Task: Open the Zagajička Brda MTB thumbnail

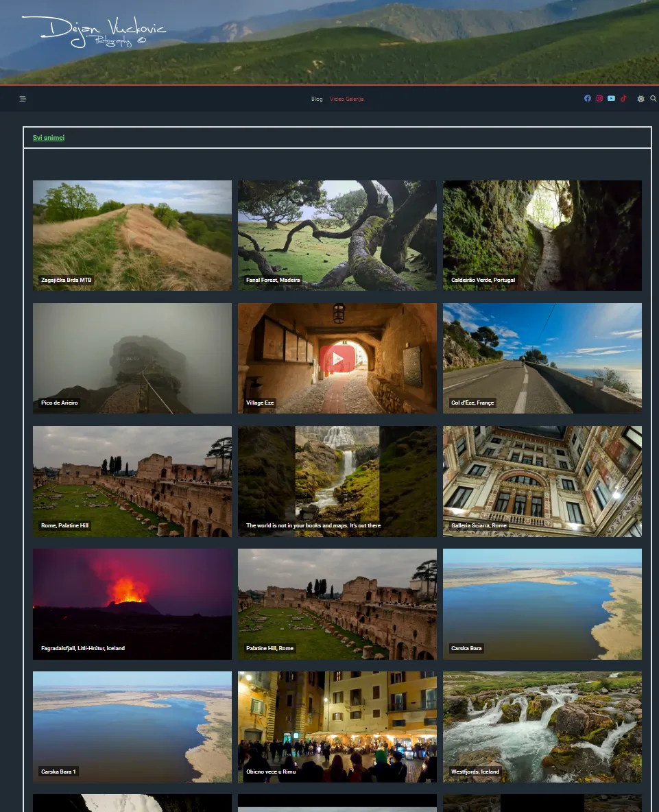Action: tap(132, 235)
